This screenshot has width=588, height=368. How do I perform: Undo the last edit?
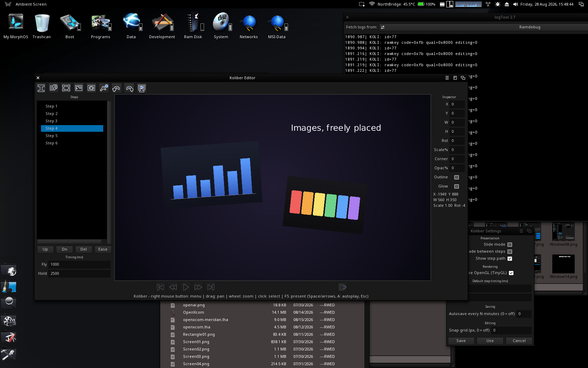click(117, 88)
